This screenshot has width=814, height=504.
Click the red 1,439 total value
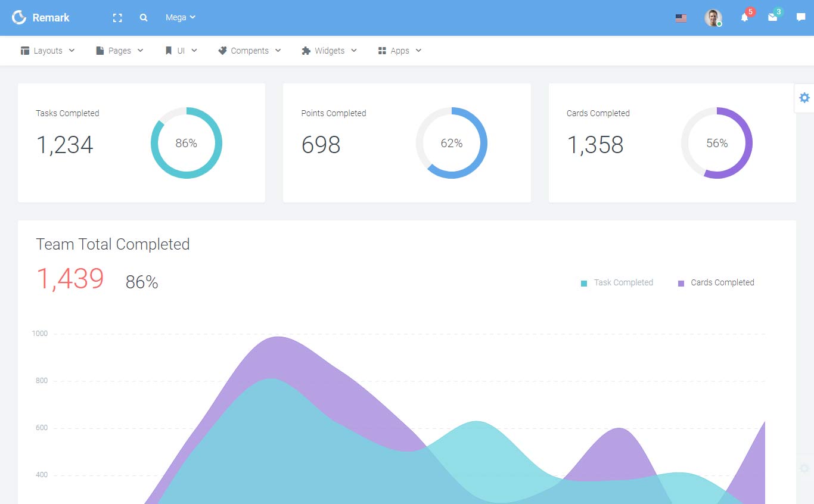coord(70,279)
